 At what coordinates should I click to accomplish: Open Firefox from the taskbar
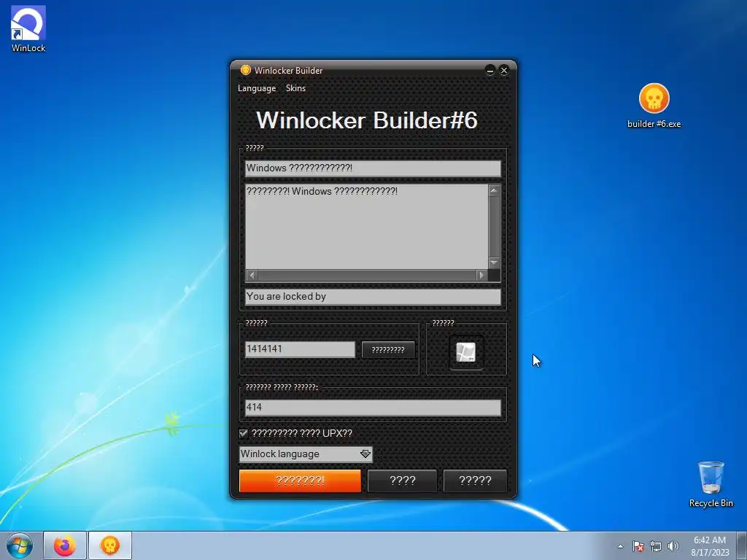point(65,545)
